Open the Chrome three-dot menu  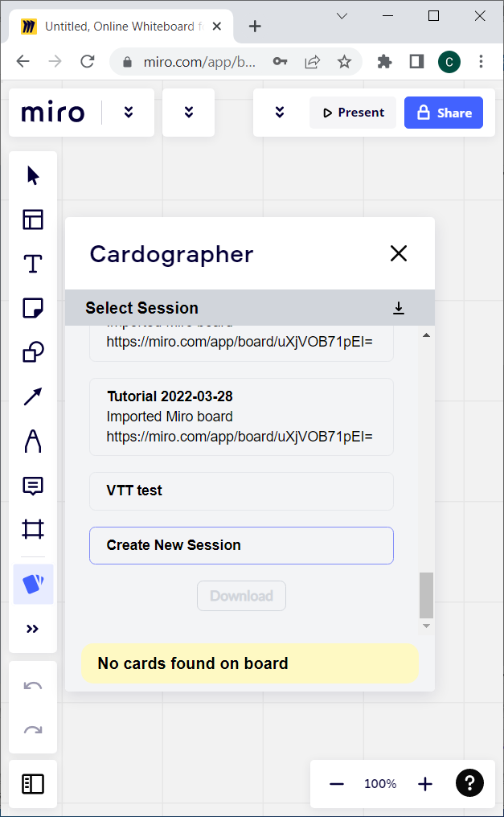point(481,62)
